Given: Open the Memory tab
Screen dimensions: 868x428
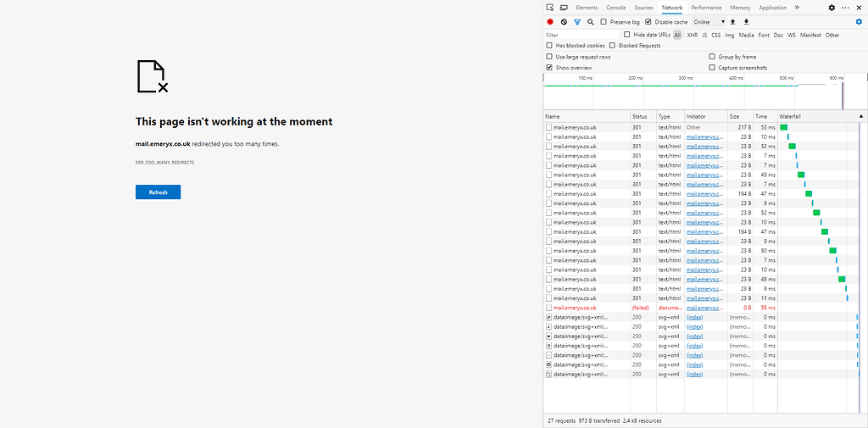Looking at the screenshot, I should click(740, 8).
